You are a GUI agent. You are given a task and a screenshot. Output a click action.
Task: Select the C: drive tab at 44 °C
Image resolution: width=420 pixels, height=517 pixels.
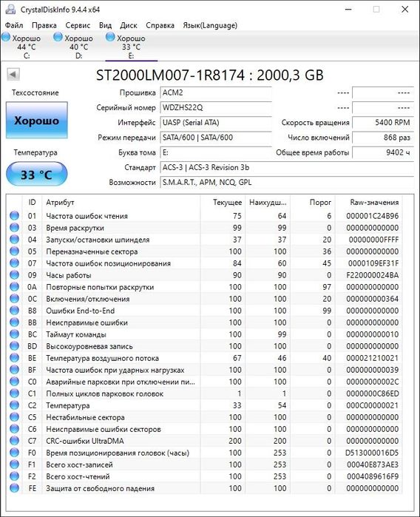(27, 47)
